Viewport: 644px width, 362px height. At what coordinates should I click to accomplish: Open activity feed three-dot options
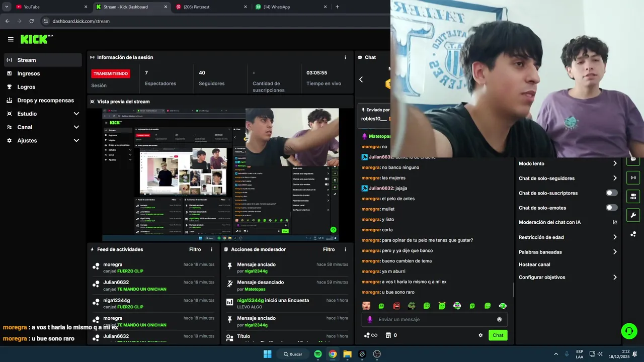[x=211, y=249]
